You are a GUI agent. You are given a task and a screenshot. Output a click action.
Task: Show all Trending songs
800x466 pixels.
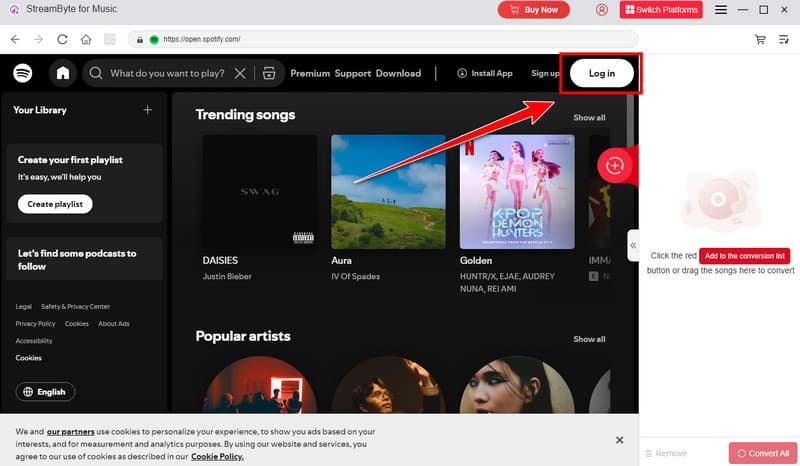589,117
